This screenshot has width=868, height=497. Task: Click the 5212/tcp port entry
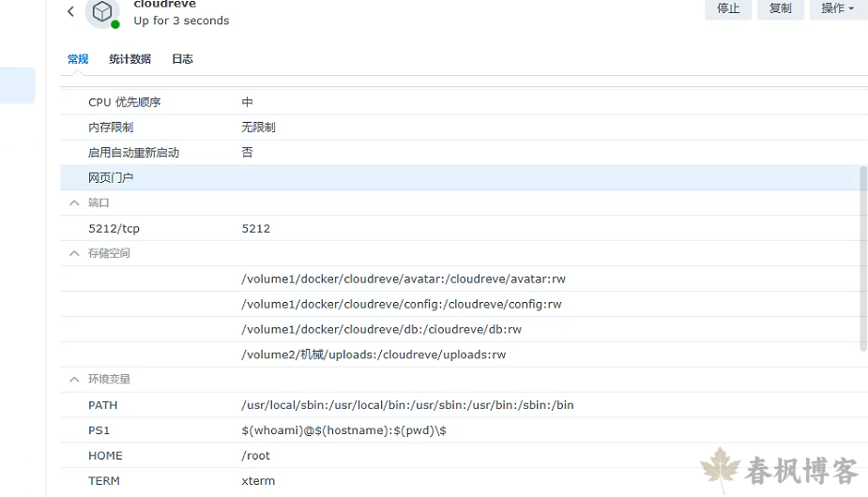point(114,229)
